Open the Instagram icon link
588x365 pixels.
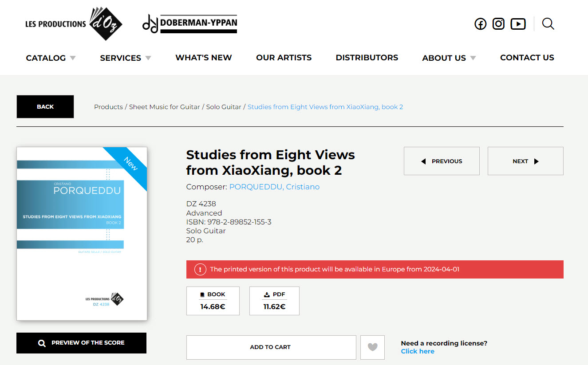coord(498,24)
